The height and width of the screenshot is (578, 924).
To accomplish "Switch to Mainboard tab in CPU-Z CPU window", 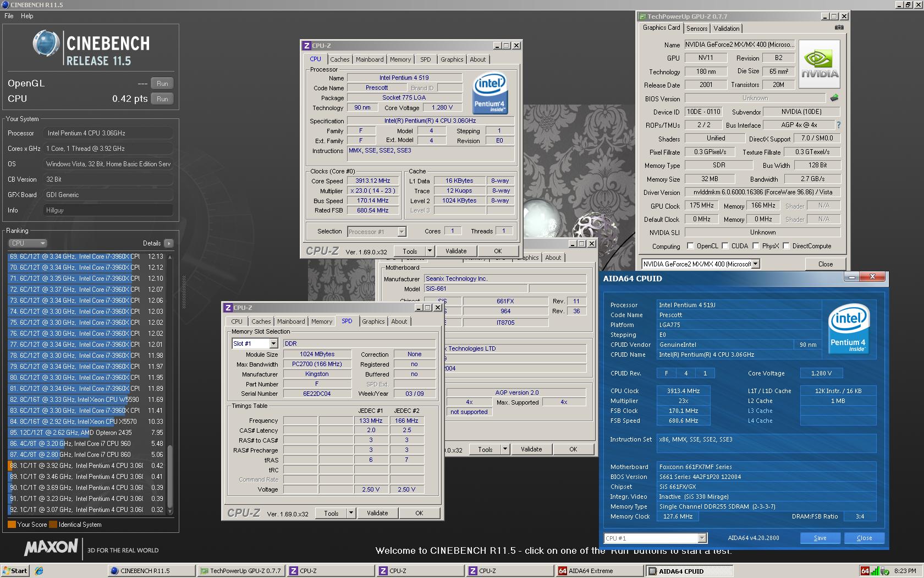I will click(370, 59).
